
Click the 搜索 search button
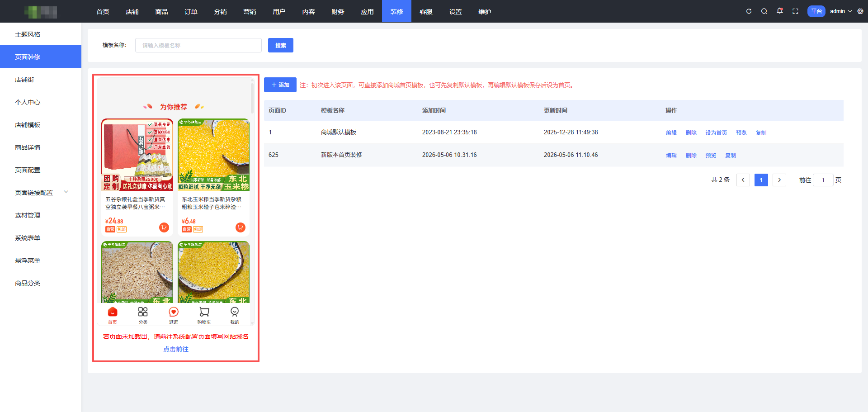[281, 45]
